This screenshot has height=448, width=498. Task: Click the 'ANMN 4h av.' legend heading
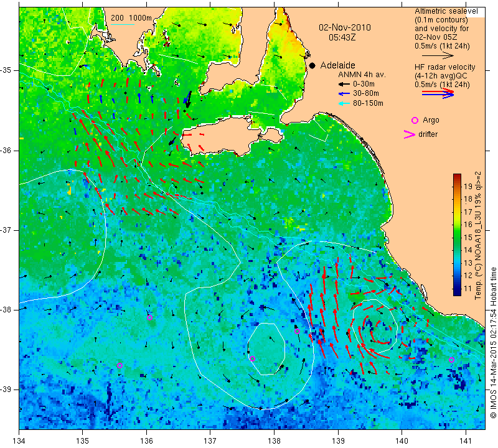coord(362,75)
